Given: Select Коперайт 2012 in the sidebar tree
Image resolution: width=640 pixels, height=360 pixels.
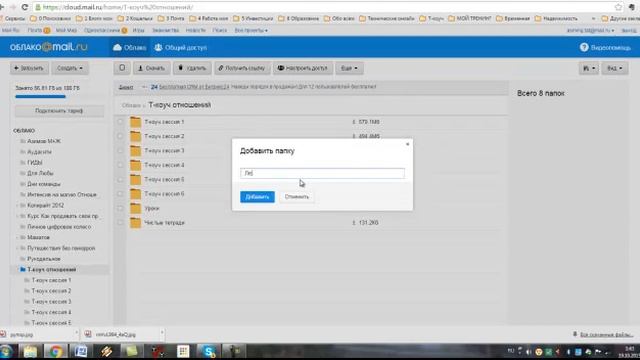Looking at the screenshot, I should coord(45,205).
